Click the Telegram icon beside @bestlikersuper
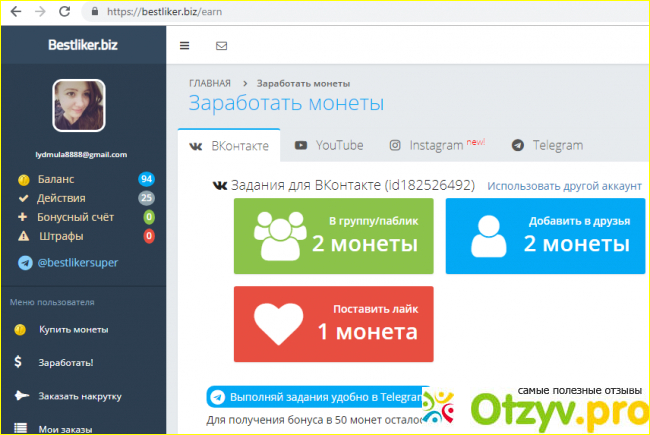 (25, 263)
